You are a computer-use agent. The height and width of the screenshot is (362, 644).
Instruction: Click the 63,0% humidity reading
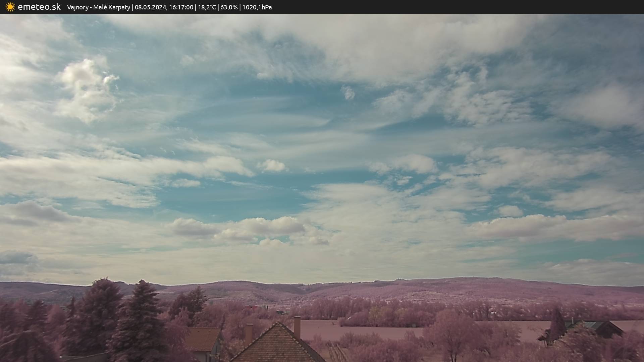point(229,7)
